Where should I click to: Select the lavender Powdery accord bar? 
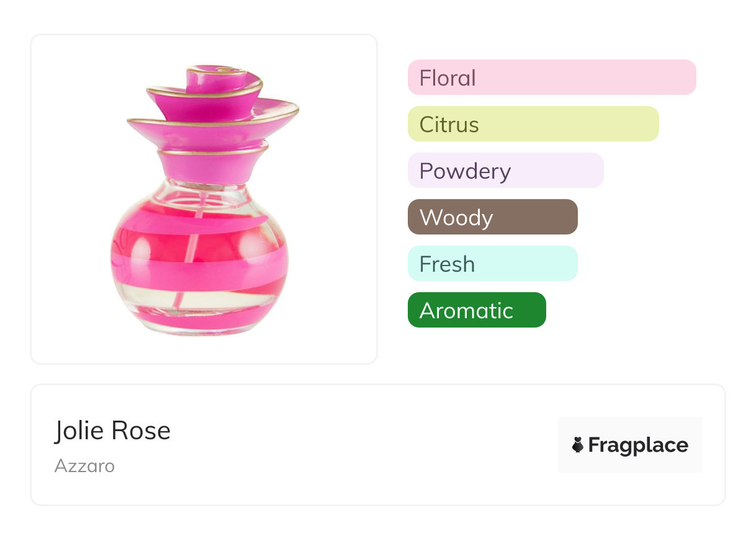(x=505, y=171)
